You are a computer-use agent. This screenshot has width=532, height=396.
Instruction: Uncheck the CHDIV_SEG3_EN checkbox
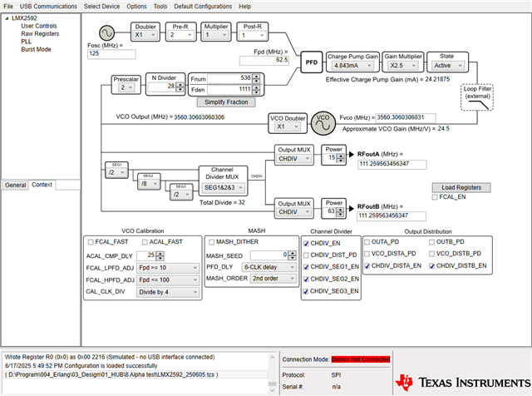[x=306, y=291]
